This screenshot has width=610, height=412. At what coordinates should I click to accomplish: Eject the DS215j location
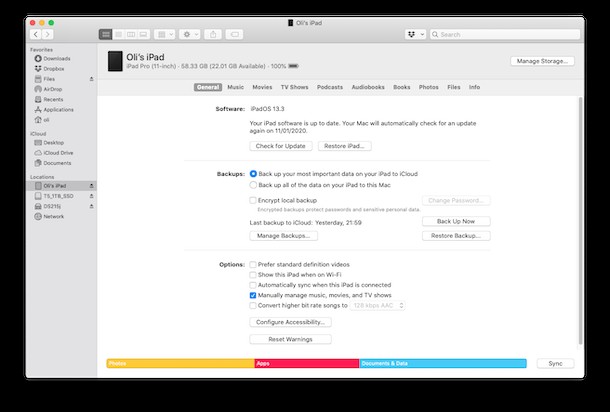tap(91, 206)
